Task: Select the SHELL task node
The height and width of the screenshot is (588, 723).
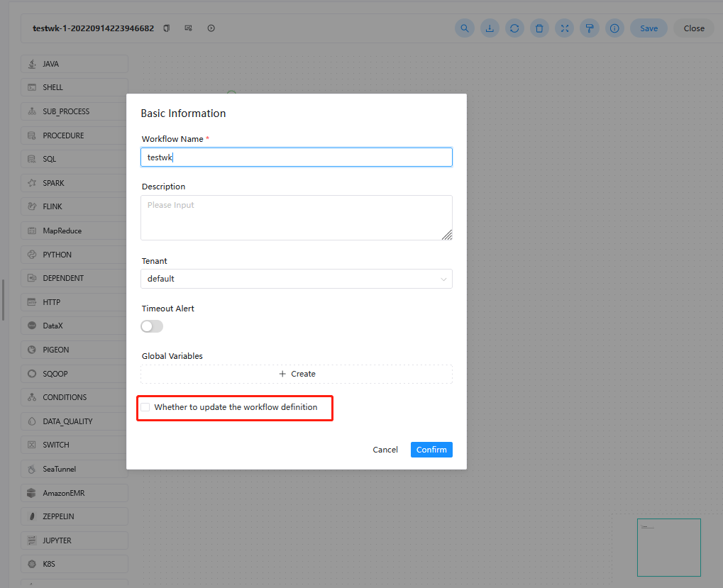Action: [74, 87]
